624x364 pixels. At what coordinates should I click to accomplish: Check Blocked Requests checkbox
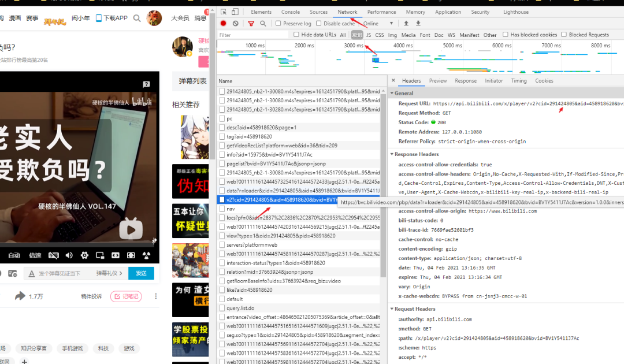564,35
